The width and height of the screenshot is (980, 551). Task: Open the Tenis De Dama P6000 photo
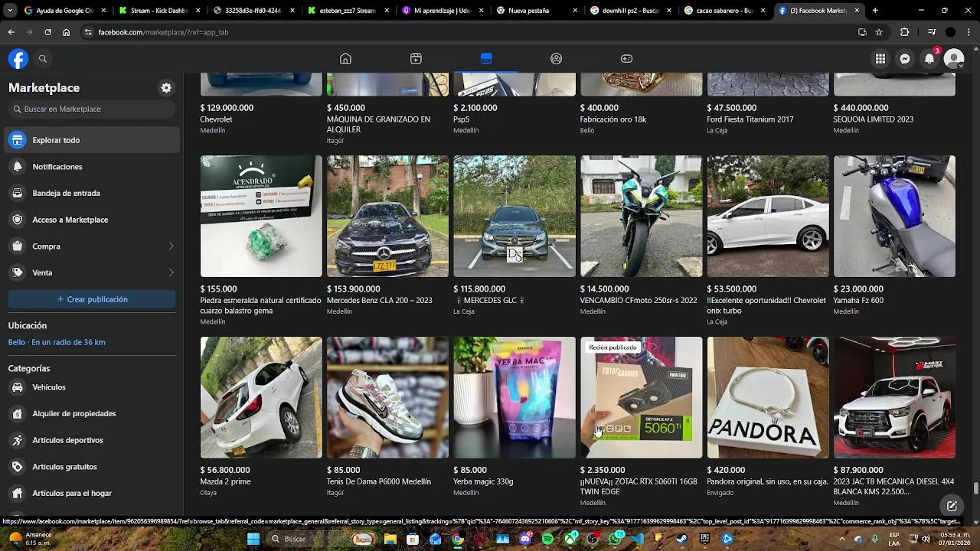[387, 398]
